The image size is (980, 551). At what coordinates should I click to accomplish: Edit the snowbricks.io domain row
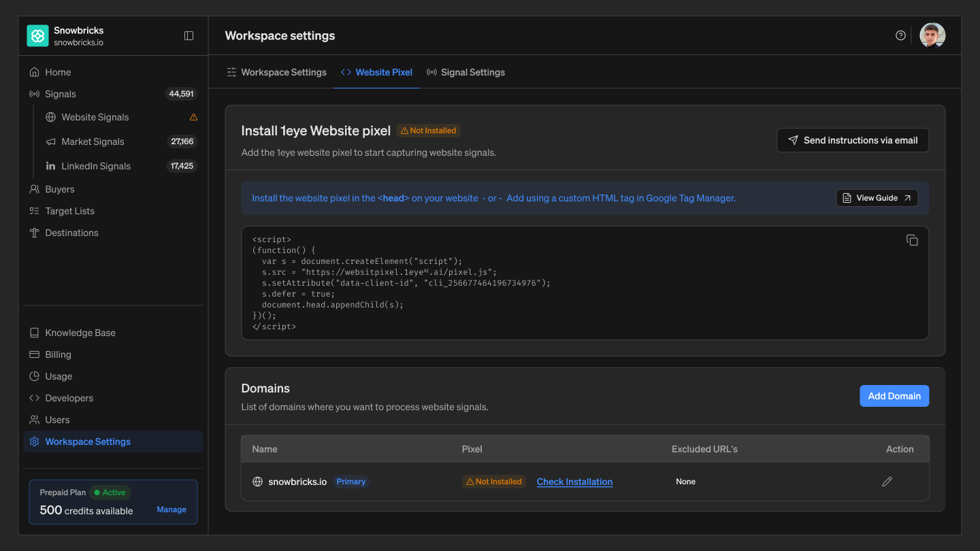pos(887,482)
